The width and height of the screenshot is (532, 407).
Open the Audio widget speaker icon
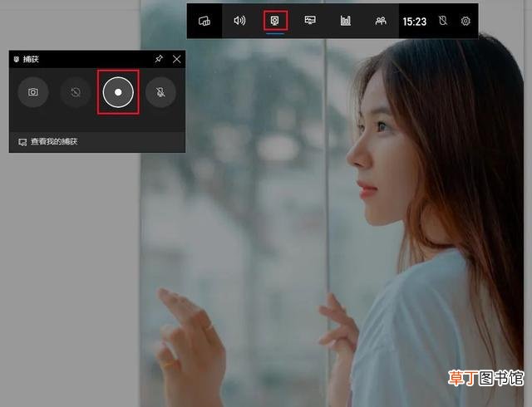(x=239, y=21)
